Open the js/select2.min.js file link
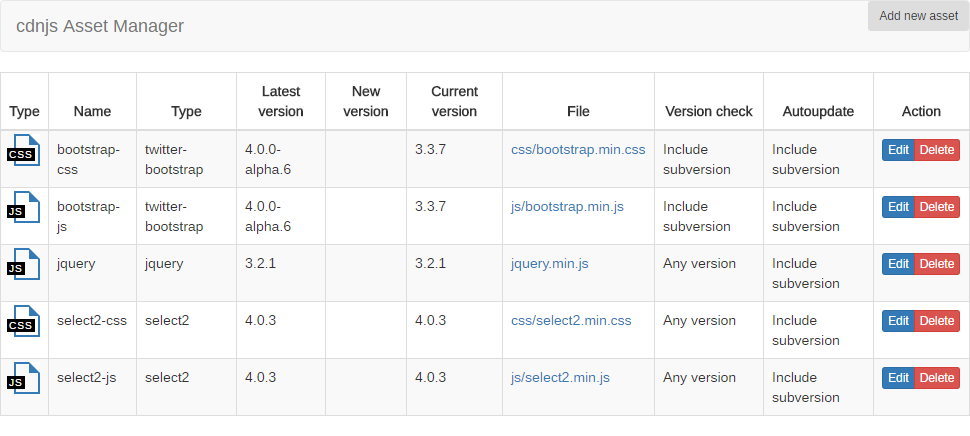 pos(560,378)
